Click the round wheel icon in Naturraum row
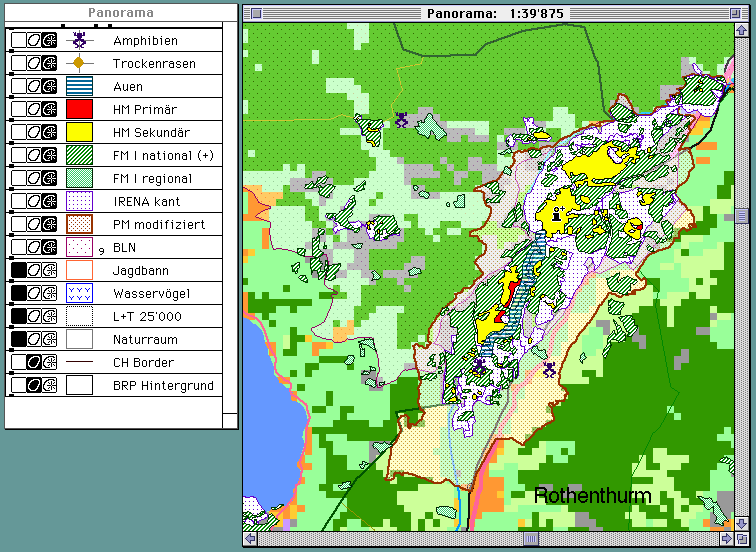 (x=48, y=339)
